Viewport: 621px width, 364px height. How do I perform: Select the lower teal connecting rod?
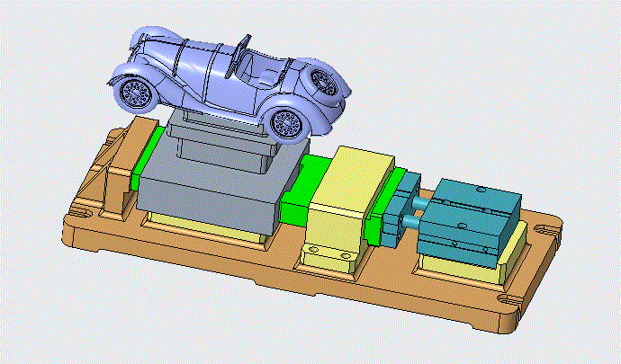[x=413, y=222]
